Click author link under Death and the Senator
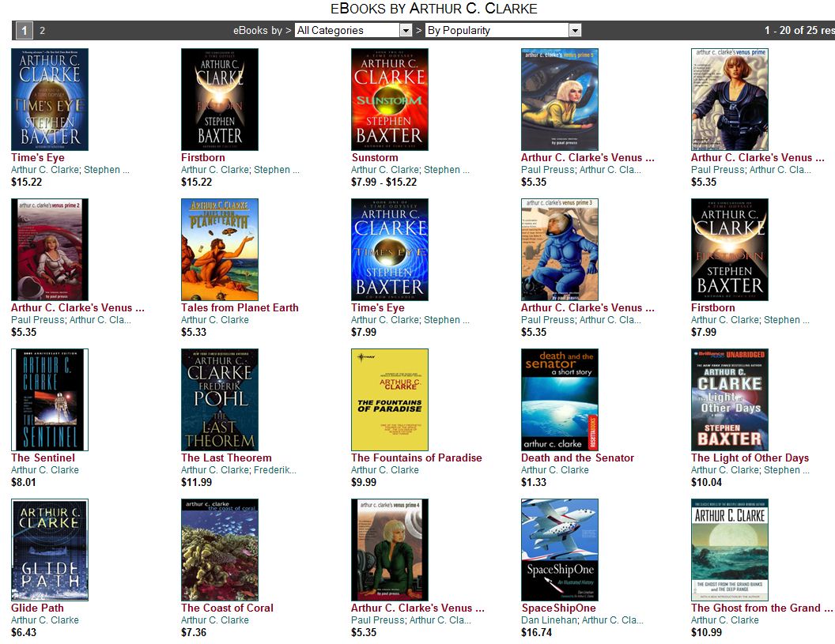Viewport: 835px width, 644px height. coord(555,470)
